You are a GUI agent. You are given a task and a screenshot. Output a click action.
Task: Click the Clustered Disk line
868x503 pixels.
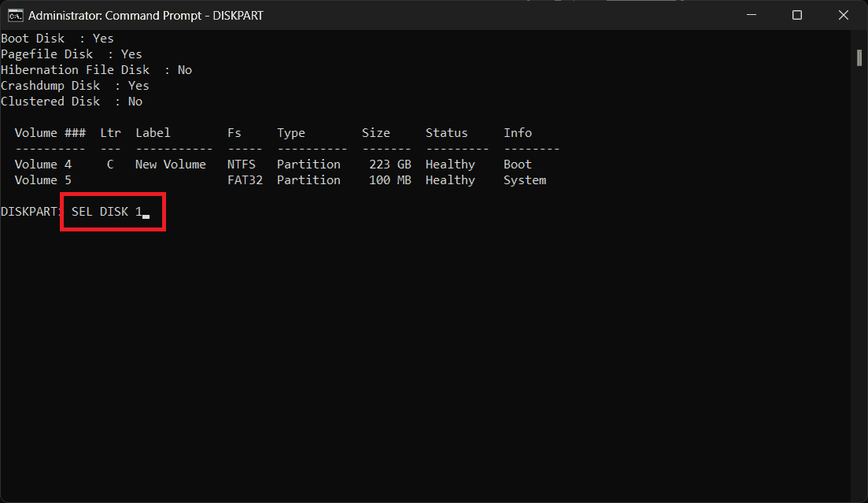(x=72, y=102)
